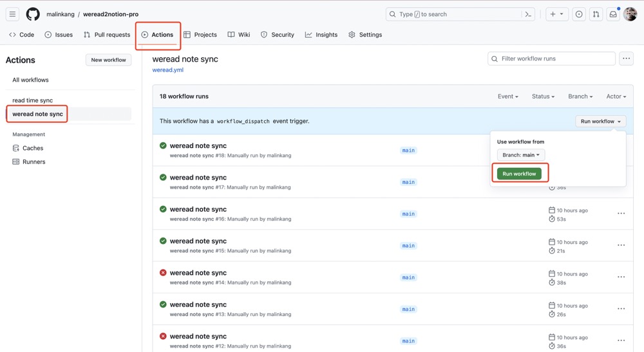Click failed status icon of run #14
Screen dimensions: 644x352
coord(163,272)
